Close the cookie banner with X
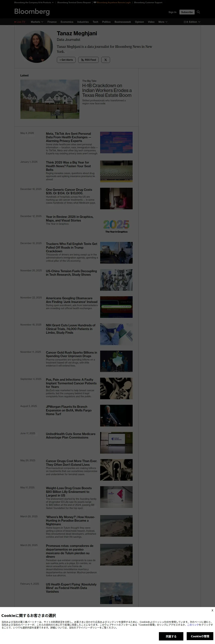This screenshot has height=644, width=215. (x=212, y=610)
